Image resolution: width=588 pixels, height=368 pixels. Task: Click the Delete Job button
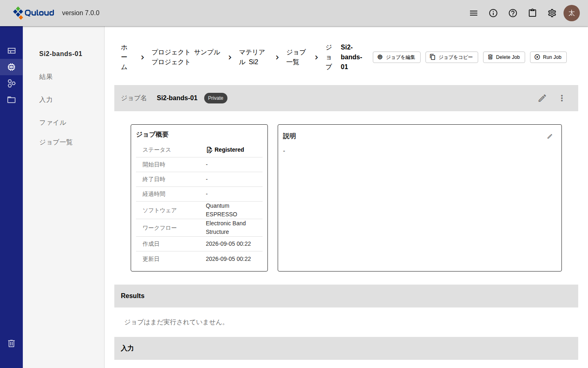[x=504, y=57]
